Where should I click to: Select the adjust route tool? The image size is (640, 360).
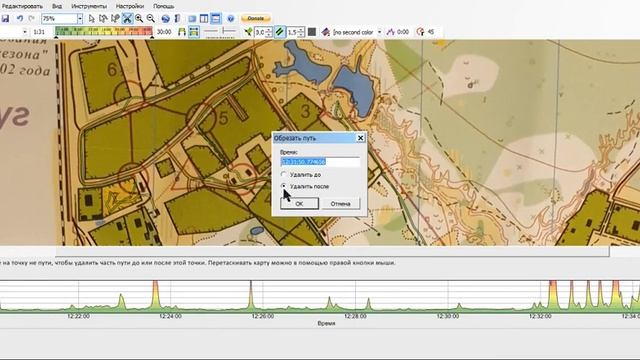point(103,18)
